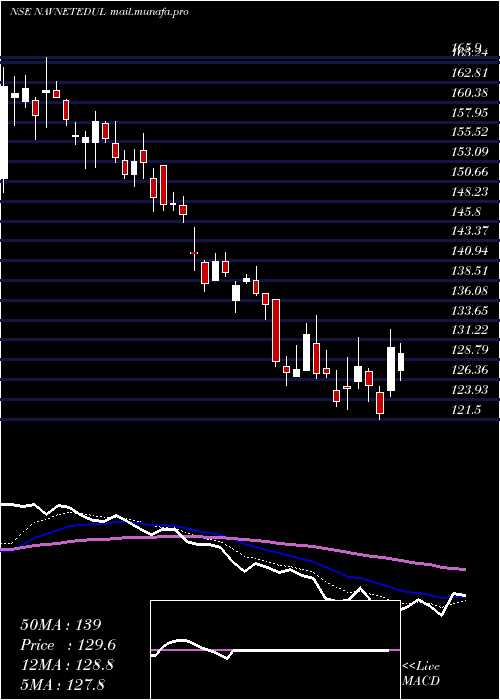500x700 pixels.
Task: Select the 123.93 price level label
Action: point(469,390)
